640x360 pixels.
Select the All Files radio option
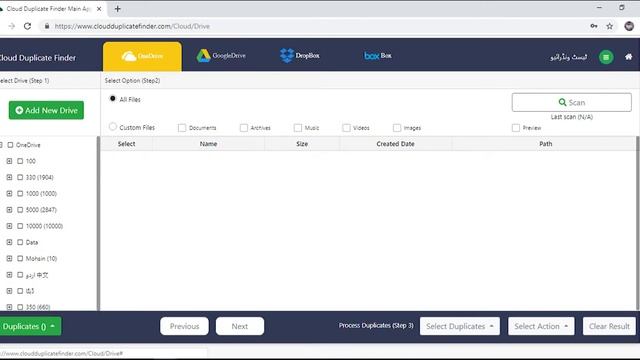point(113,99)
